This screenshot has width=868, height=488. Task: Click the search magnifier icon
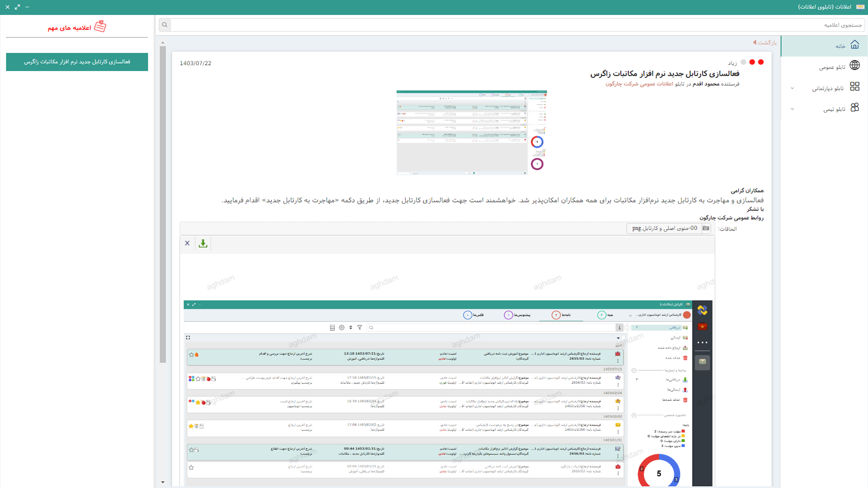pos(165,25)
